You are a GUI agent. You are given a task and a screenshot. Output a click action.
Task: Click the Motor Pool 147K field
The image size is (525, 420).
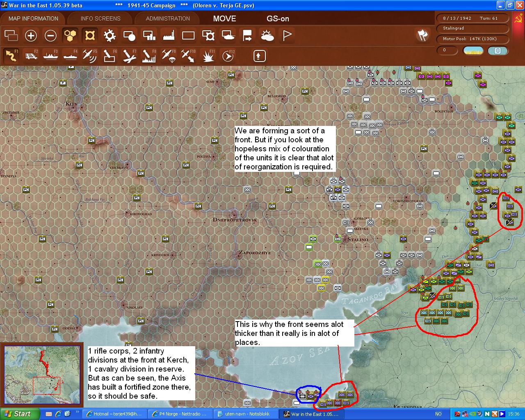(x=472, y=39)
